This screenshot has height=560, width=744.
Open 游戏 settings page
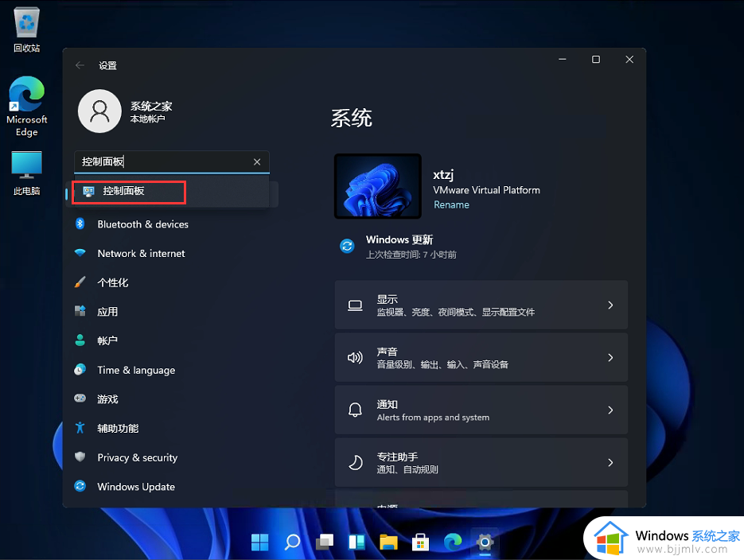(107, 399)
